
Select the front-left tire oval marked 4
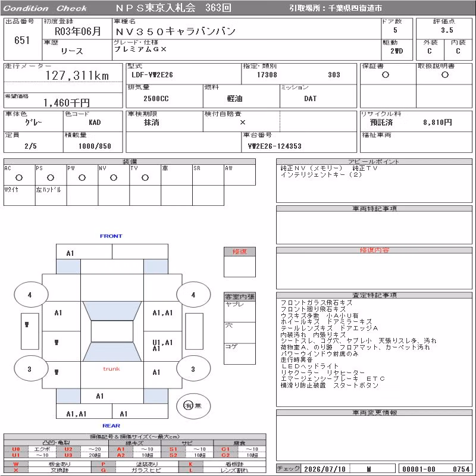click(31, 294)
